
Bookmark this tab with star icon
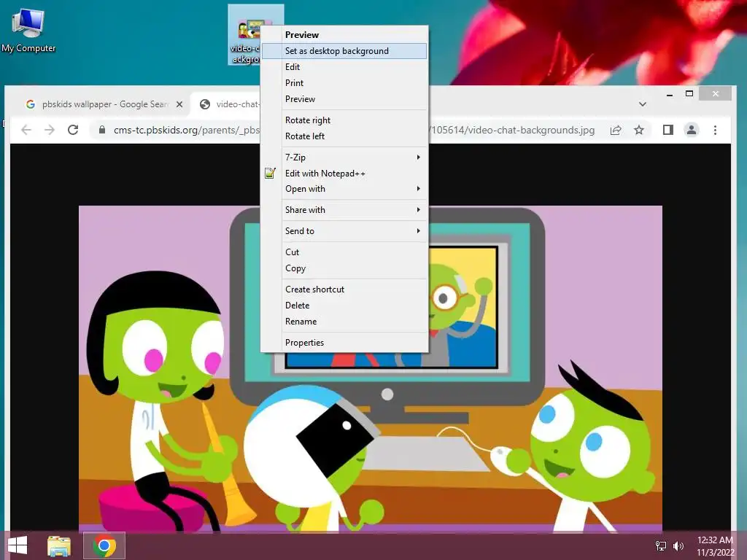[639, 130]
